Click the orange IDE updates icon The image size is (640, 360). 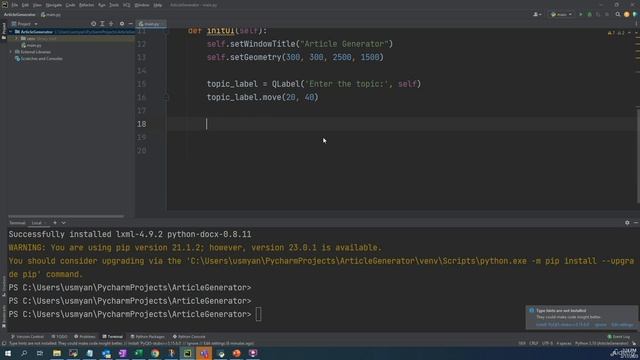(627, 14)
